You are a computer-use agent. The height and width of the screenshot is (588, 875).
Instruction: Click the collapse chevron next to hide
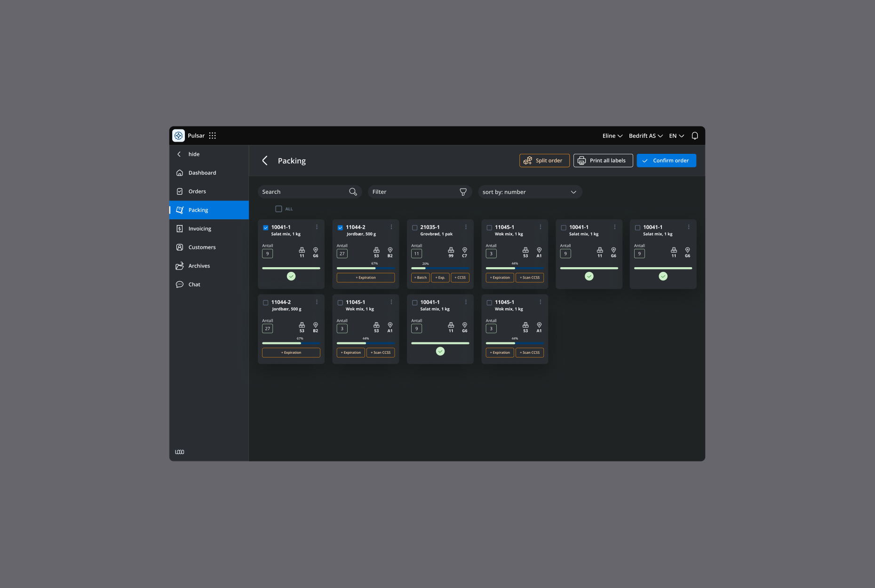point(179,154)
